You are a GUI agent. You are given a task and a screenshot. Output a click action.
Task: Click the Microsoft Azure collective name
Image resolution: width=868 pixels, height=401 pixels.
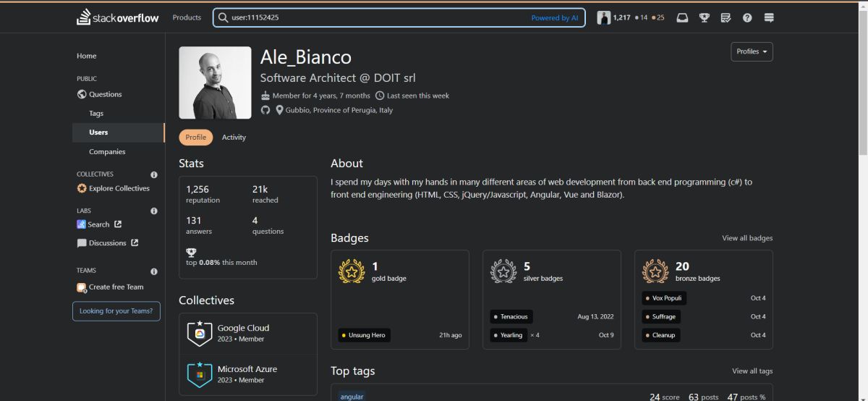tap(247, 369)
